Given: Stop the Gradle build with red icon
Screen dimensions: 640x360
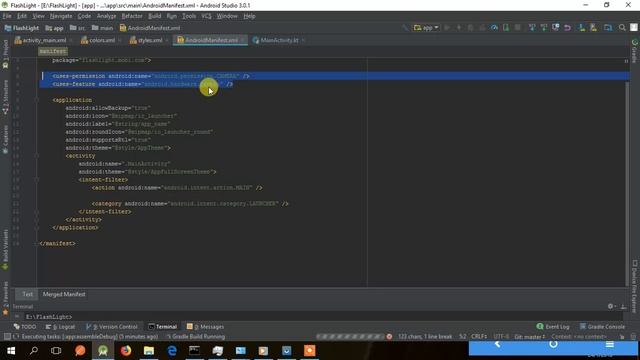Looking at the screenshot, I should click(389, 337).
